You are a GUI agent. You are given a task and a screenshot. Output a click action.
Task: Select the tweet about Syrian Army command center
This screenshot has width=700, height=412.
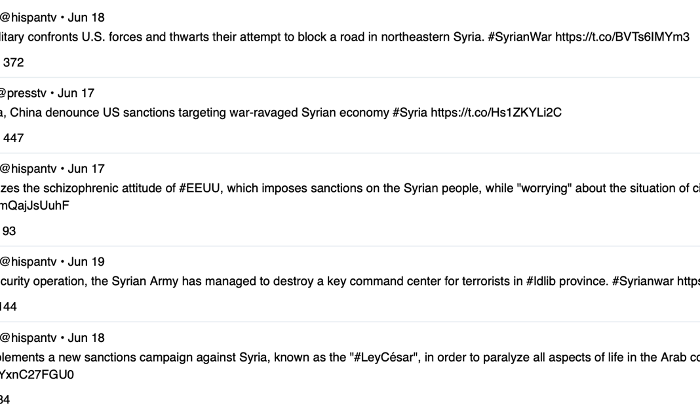click(x=350, y=284)
